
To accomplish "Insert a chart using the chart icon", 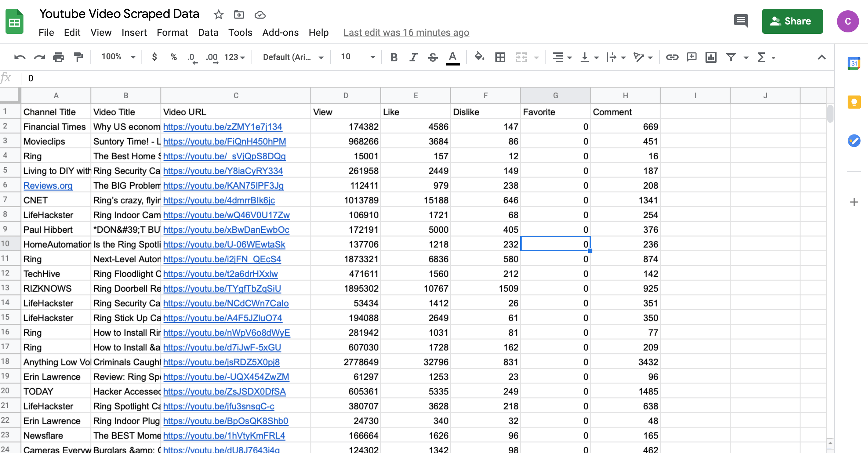I will click(711, 57).
